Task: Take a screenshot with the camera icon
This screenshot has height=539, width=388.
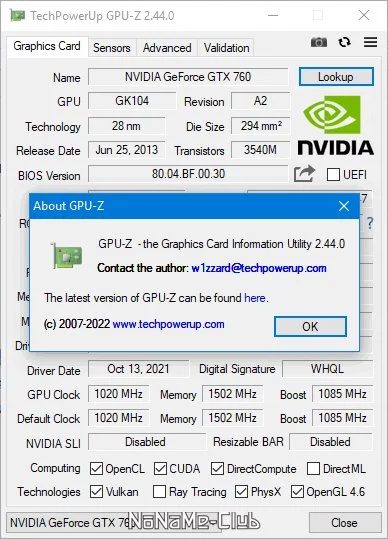Action: coord(319,42)
